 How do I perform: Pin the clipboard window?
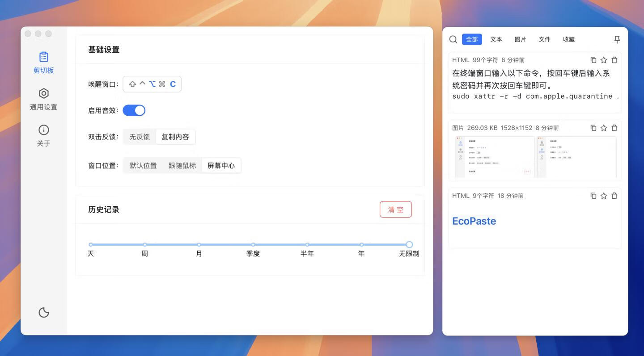pyautogui.click(x=617, y=39)
